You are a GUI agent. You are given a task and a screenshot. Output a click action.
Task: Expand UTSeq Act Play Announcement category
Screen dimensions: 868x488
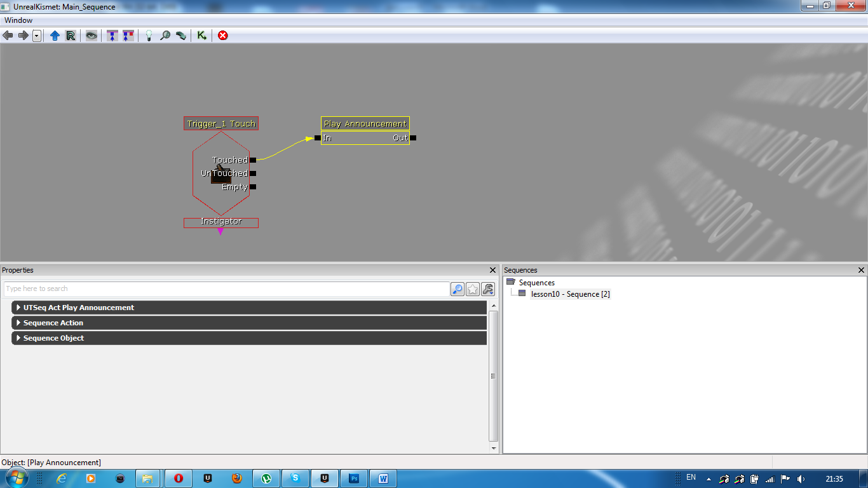coord(249,308)
